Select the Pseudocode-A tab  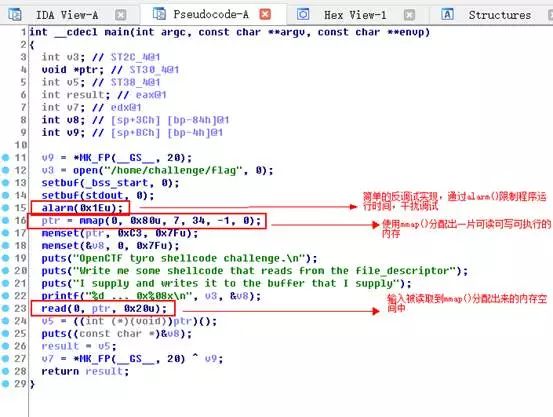(x=211, y=14)
